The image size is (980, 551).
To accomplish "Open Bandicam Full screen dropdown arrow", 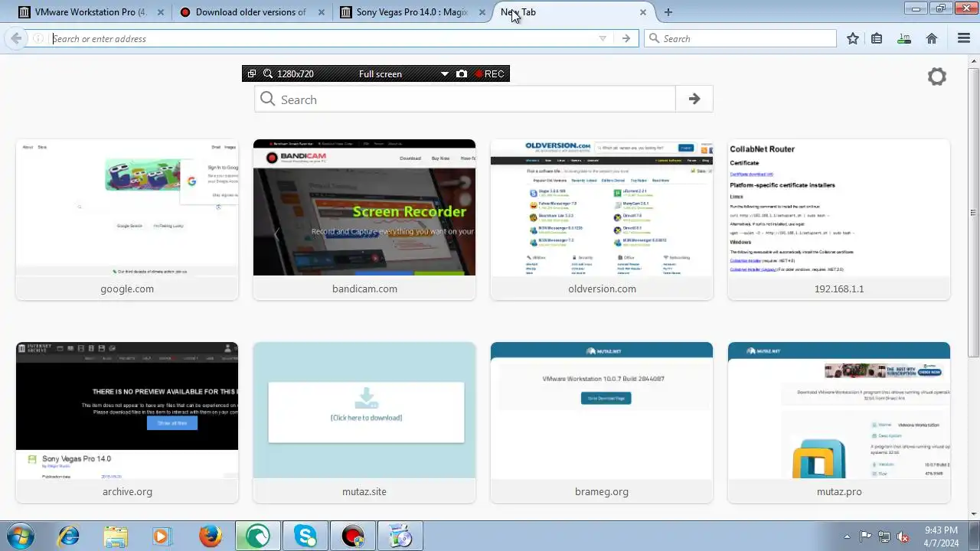I will coord(444,74).
